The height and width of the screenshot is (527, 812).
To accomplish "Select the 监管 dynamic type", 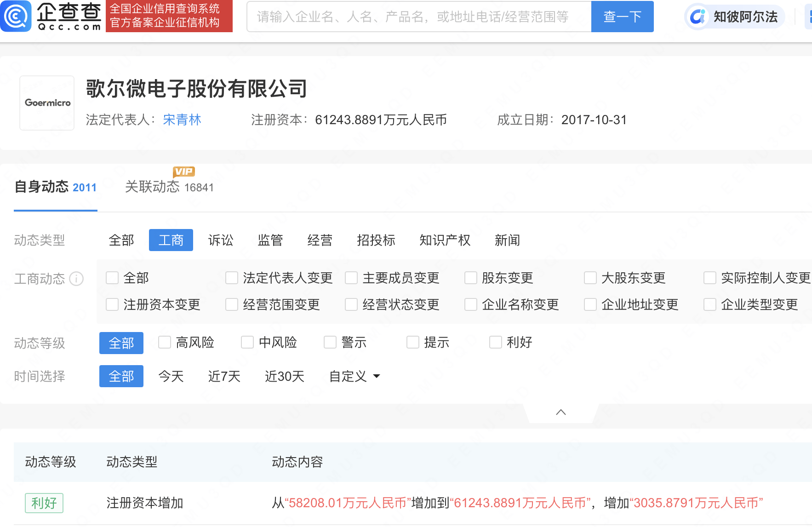I will click(x=270, y=240).
